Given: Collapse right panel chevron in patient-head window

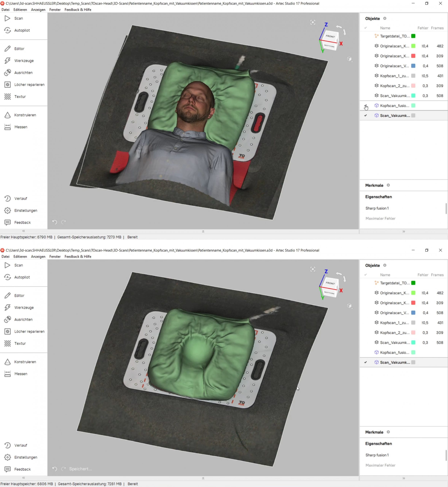Looking at the screenshot, I should (404, 232).
